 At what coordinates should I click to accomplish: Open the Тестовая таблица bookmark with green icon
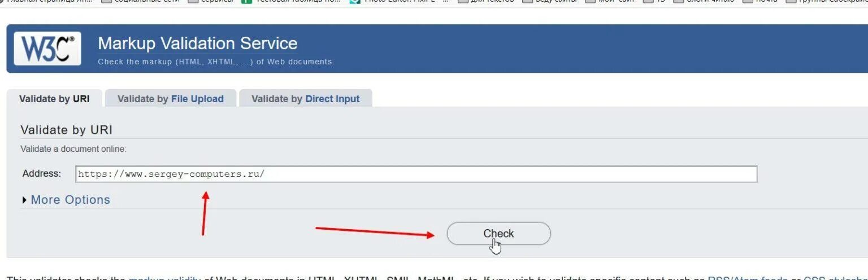point(292,2)
